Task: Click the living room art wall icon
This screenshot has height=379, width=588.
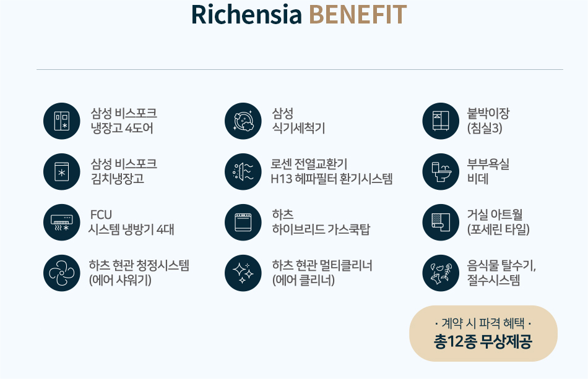Action: [441, 223]
